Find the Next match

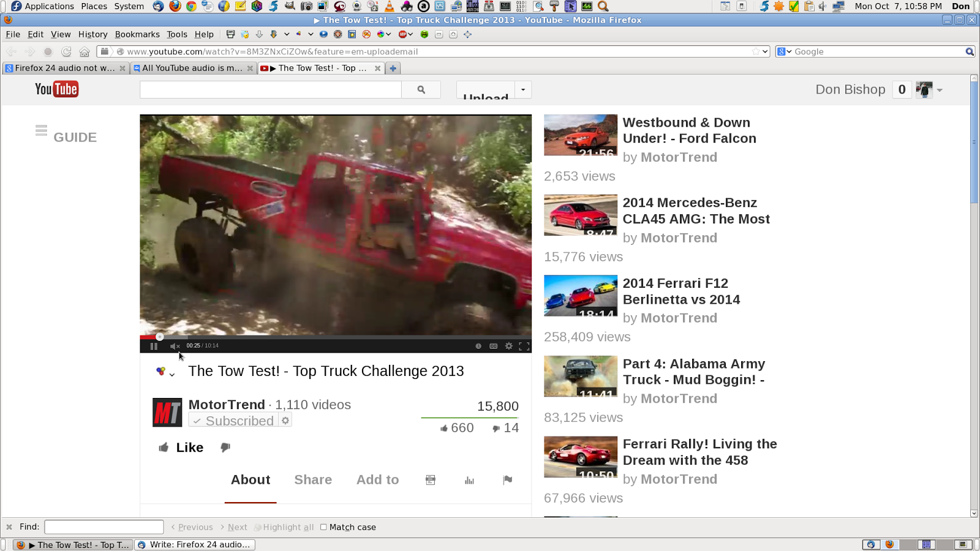(233, 527)
